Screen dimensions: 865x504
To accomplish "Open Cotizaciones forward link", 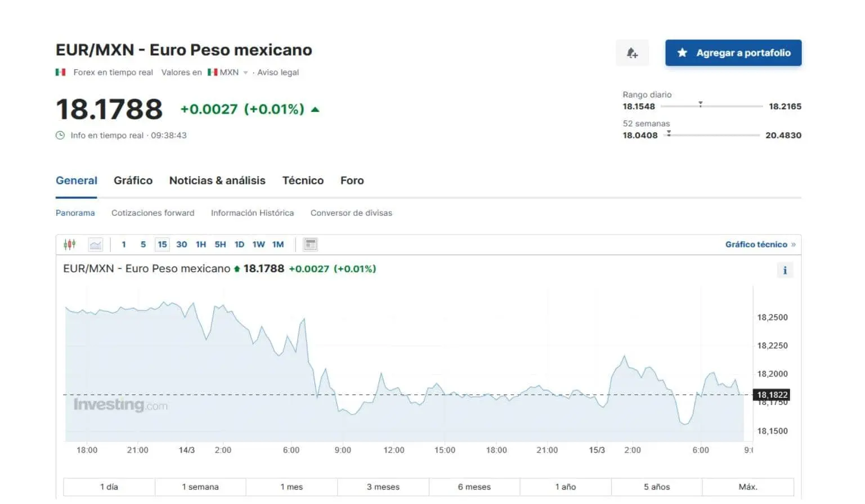I will [x=153, y=213].
